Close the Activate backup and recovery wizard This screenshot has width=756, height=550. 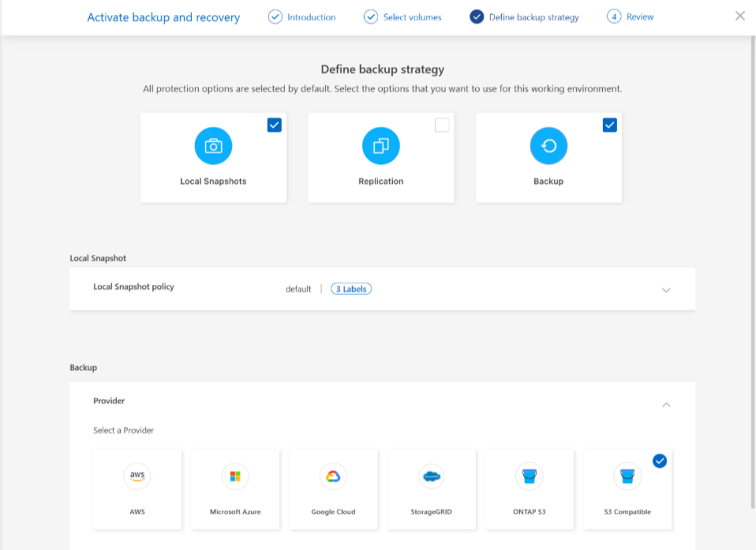click(739, 16)
